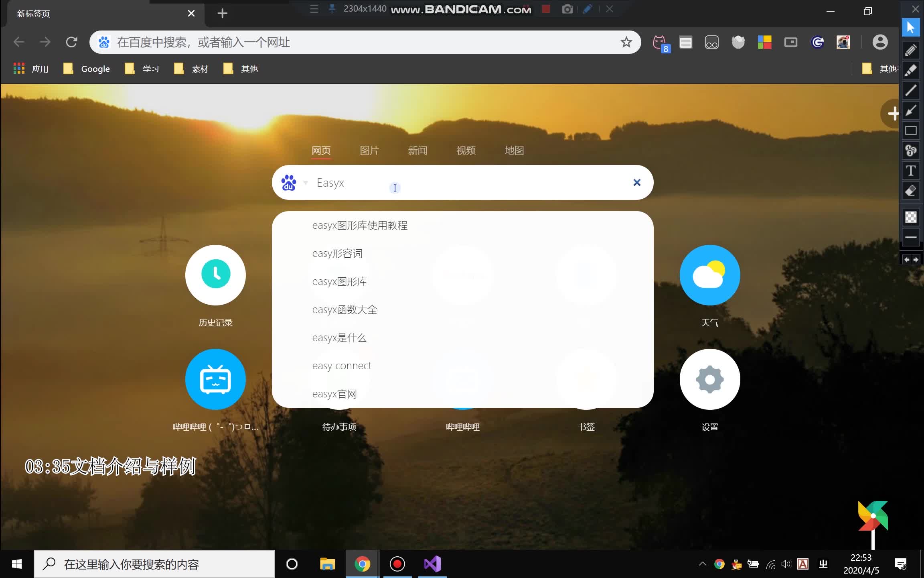Select the Bandicam rectangle tool

(x=911, y=130)
